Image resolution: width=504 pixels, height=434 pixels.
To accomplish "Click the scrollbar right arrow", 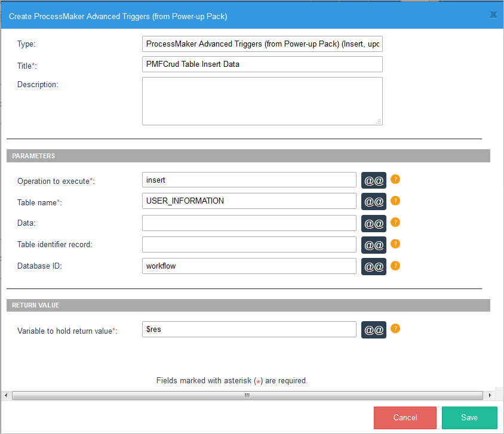I will click(490, 395).
